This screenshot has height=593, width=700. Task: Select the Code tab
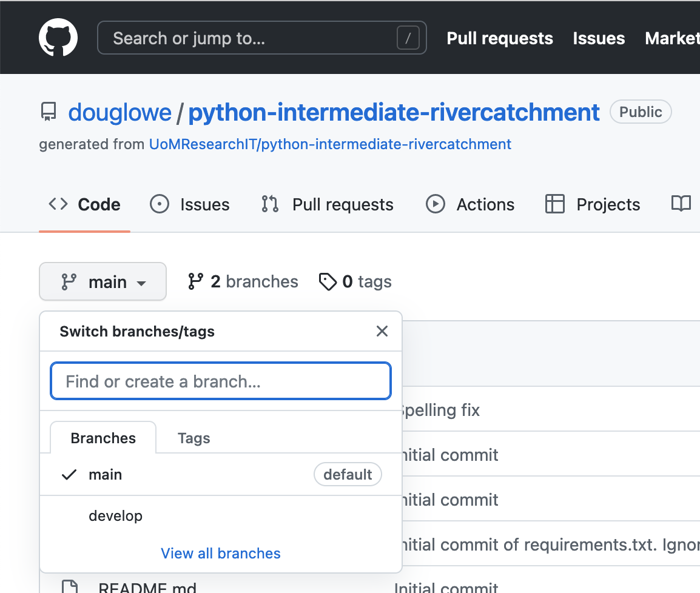(x=84, y=204)
